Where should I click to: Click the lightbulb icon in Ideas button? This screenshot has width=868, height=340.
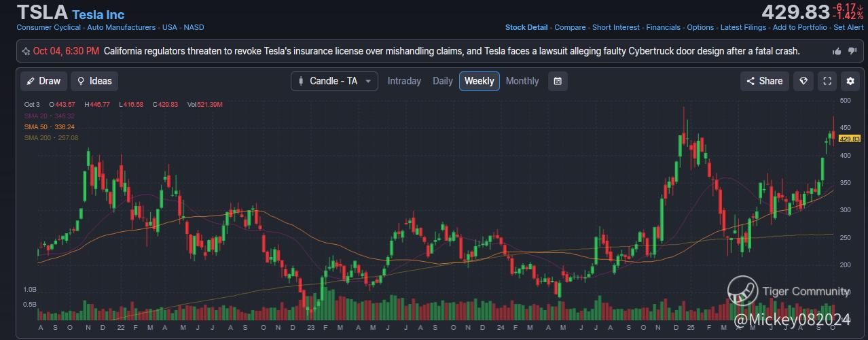click(81, 81)
